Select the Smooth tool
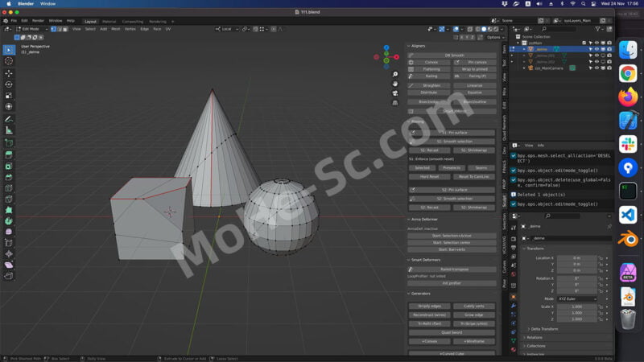 coord(9,232)
